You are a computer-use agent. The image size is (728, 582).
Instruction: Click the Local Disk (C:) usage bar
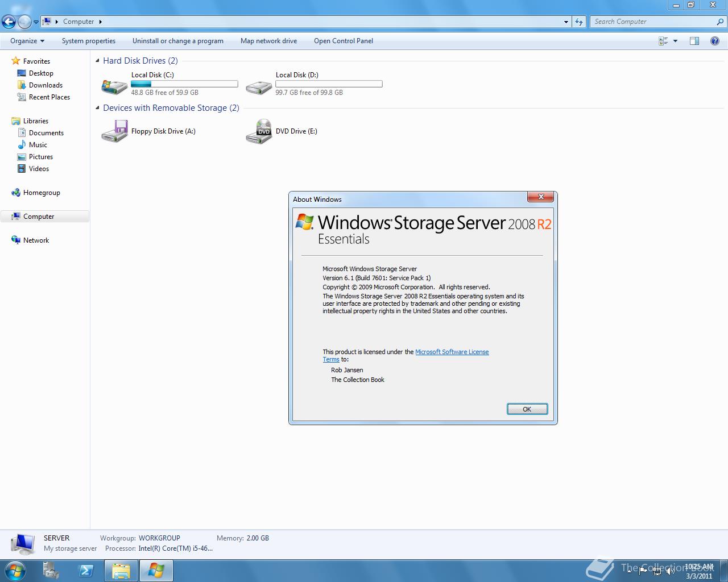(x=184, y=84)
